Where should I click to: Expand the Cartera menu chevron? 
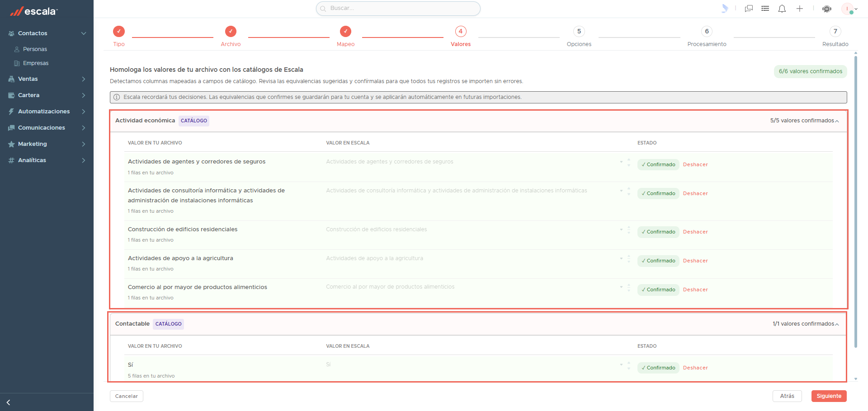point(84,95)
